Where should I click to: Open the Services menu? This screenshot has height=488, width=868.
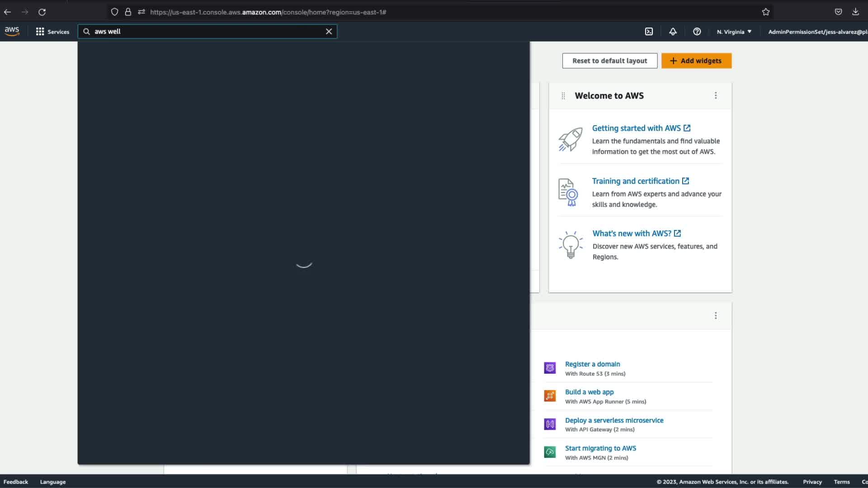(x=52, y=32)
